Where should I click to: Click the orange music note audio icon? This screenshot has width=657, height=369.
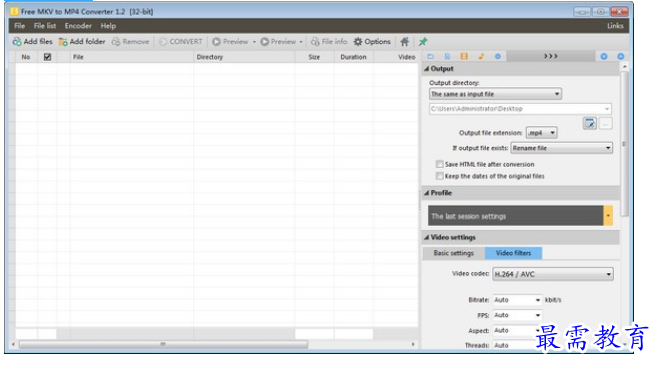(x=481, y=56)
